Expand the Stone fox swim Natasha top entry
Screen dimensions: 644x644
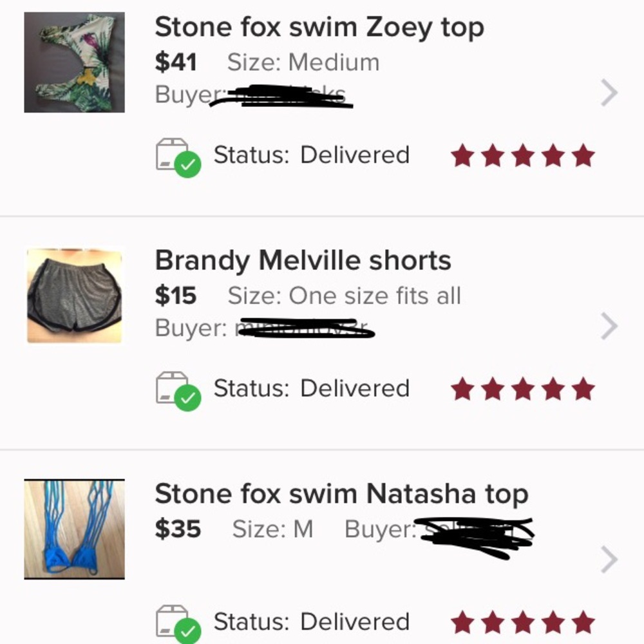[x=608, y=558]
